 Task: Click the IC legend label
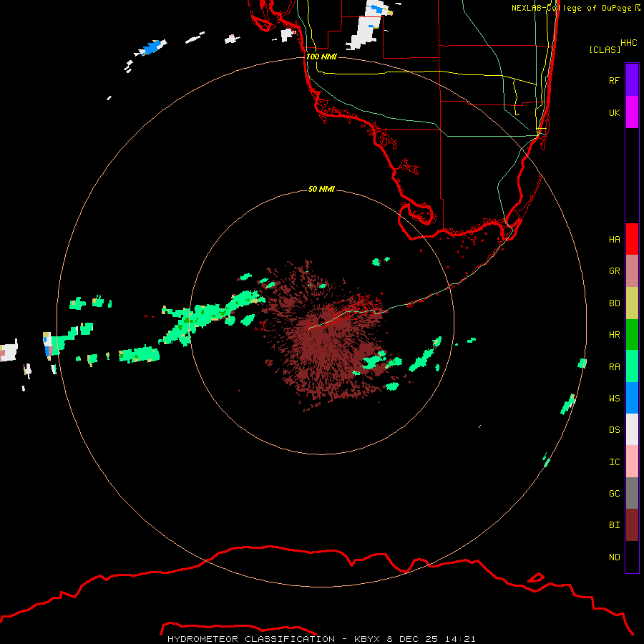(x=614, y=462)
